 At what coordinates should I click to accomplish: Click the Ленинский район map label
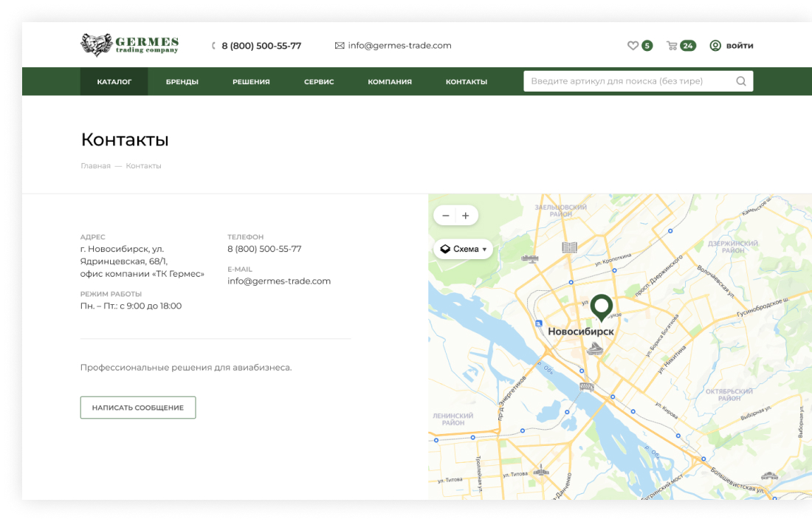(x=453, y=419)
